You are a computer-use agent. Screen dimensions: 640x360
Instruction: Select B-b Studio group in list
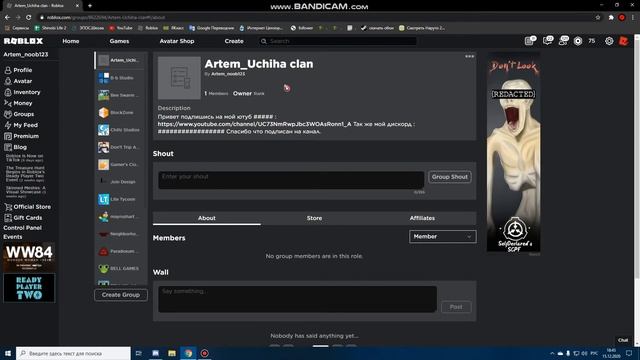point(121,78)
